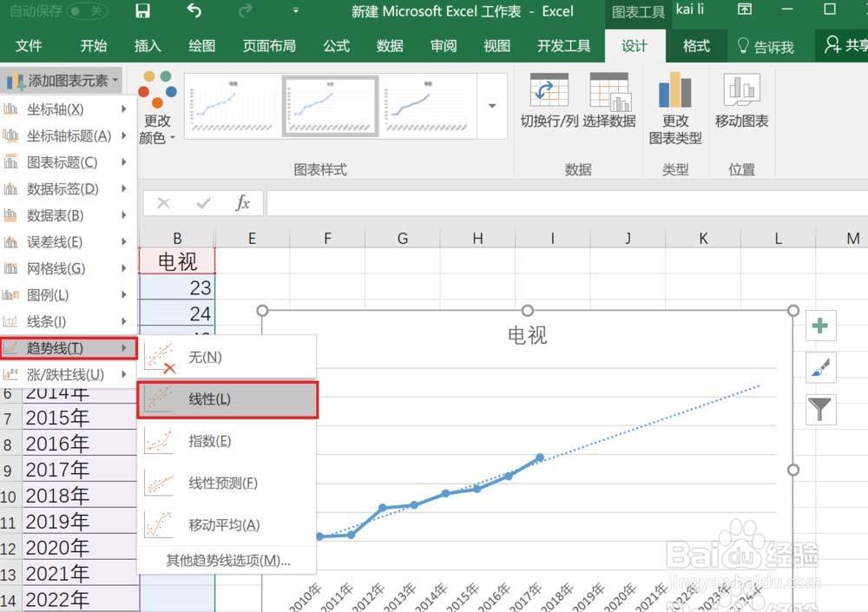Screen dimensions: 868x612
Task: Open the Quick Access Toolbar customize arrow
Action: 296,10
